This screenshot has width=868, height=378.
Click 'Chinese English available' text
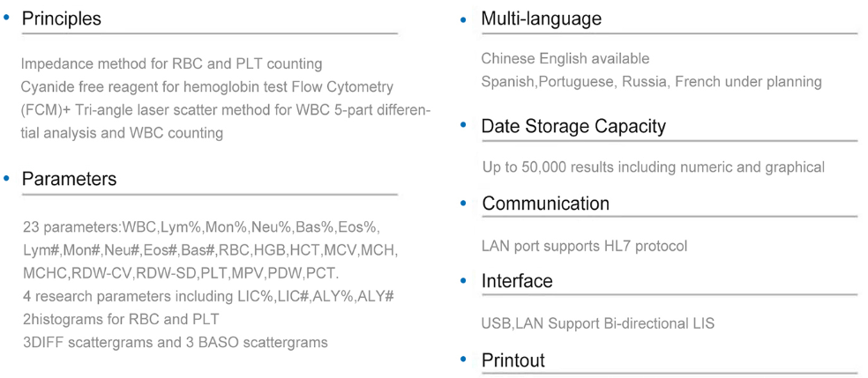[565, 58]
